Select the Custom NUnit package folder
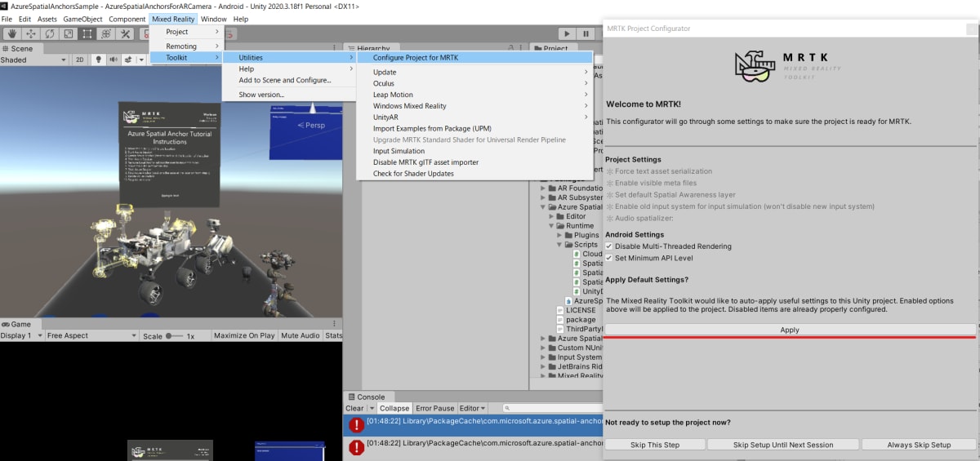The height and width of the screenshot is (461, 980). 577,348
